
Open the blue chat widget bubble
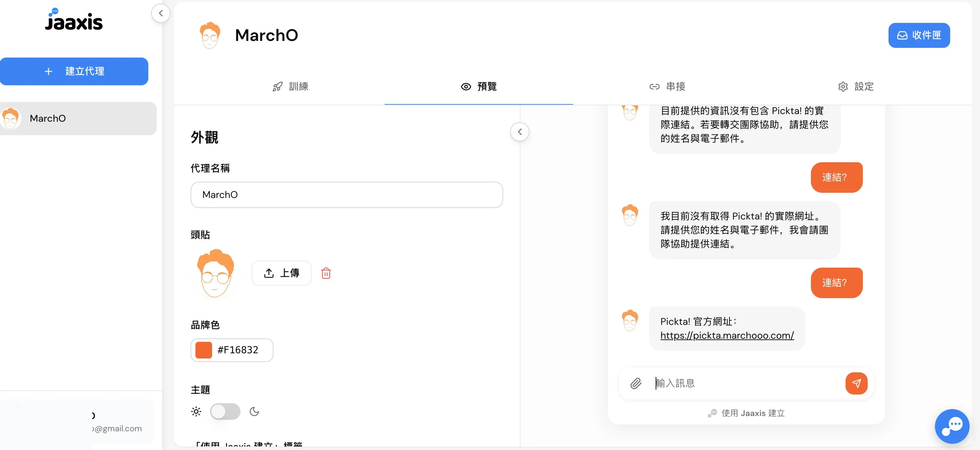952,426
